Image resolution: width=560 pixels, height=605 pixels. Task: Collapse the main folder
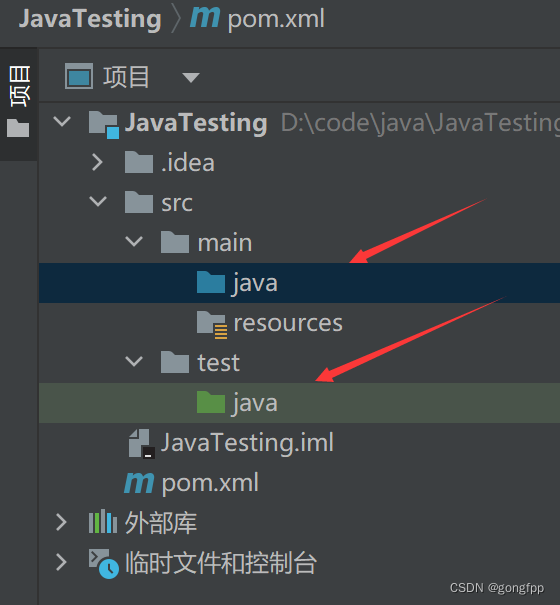point(134,242)
